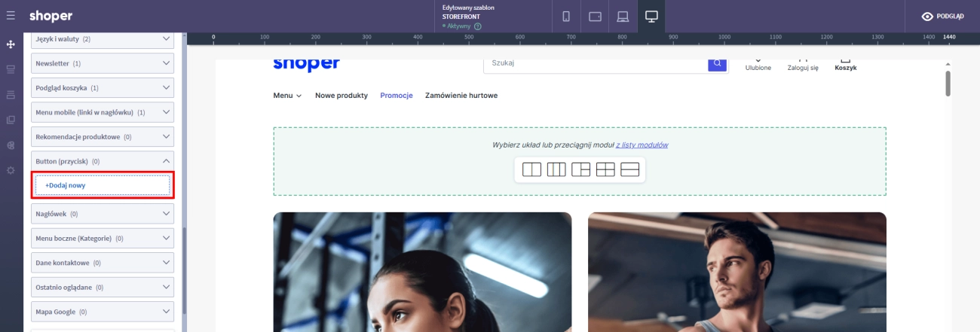Open the settings gear in the left sidebar
Image resolution: width=980 pixels, height=332 pixels.
[11, 170]
